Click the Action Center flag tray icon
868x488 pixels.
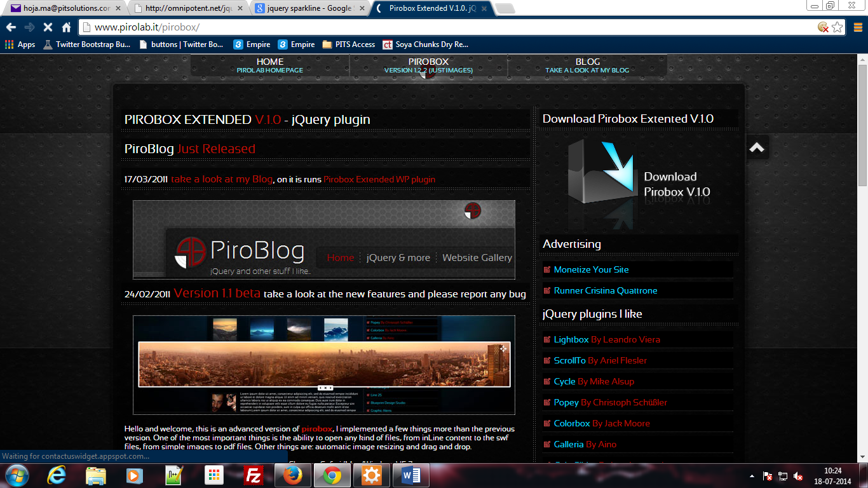click(768, 476)
